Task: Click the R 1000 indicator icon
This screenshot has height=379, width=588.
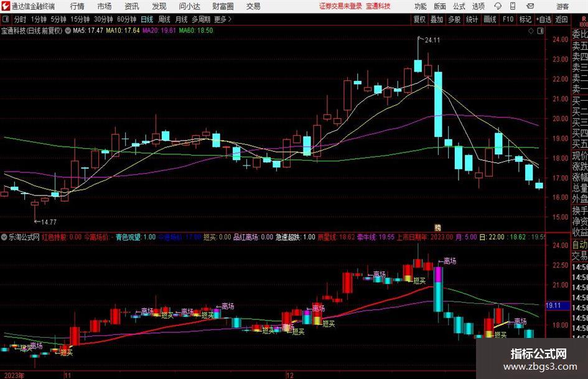Action: tap(584, 21)
